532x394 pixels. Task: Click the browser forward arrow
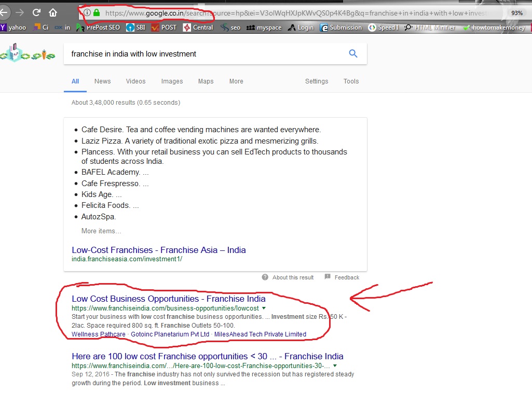click(20, 12)
